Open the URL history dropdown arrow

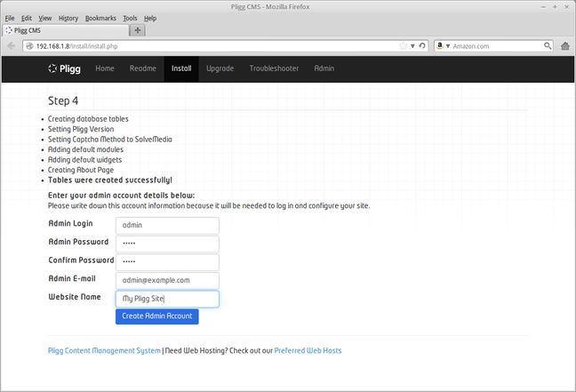412,46
